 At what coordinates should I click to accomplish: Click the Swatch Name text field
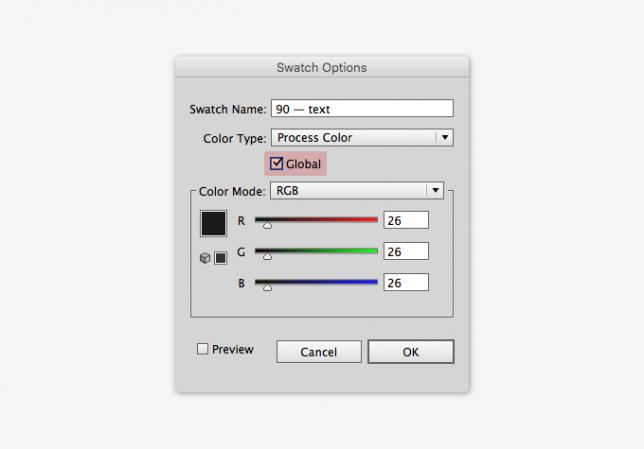[362, 108]
